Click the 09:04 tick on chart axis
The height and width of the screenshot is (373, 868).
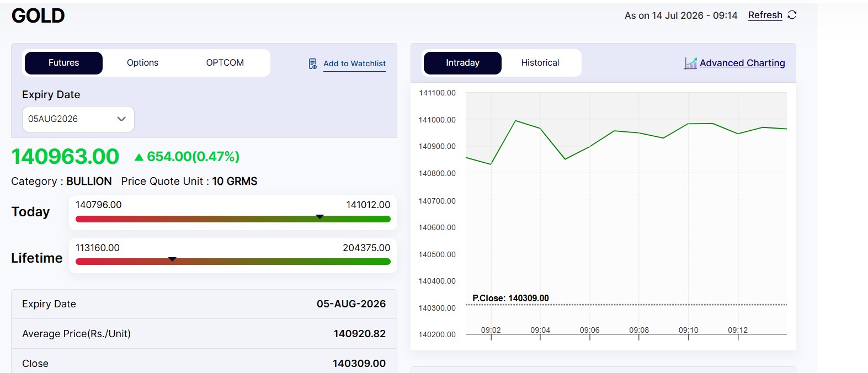pos(540,330)
